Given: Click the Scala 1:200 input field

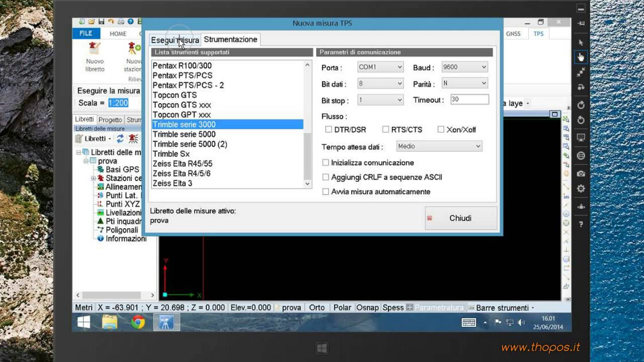Looking at the screenshot, I should pos(118,103).
